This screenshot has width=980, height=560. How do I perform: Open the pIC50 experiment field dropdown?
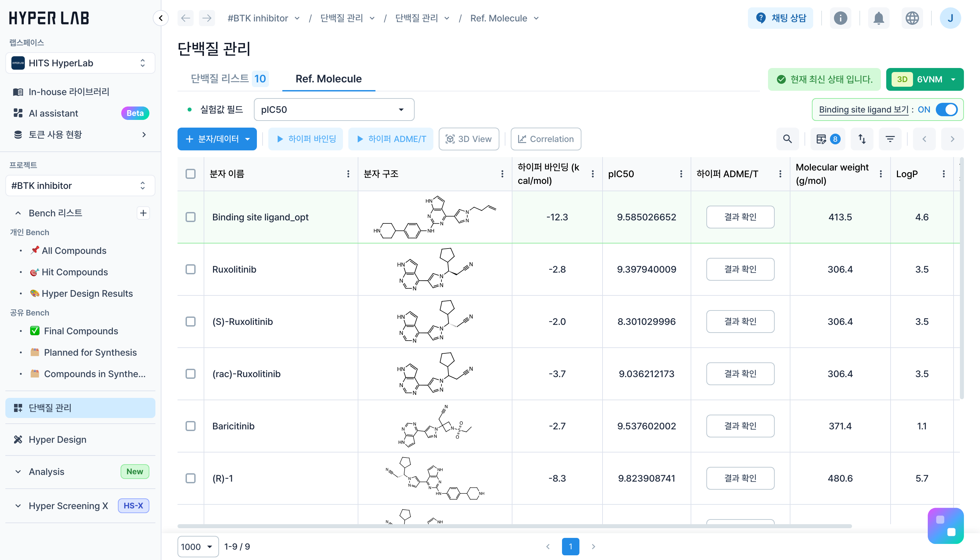[334, 110]
